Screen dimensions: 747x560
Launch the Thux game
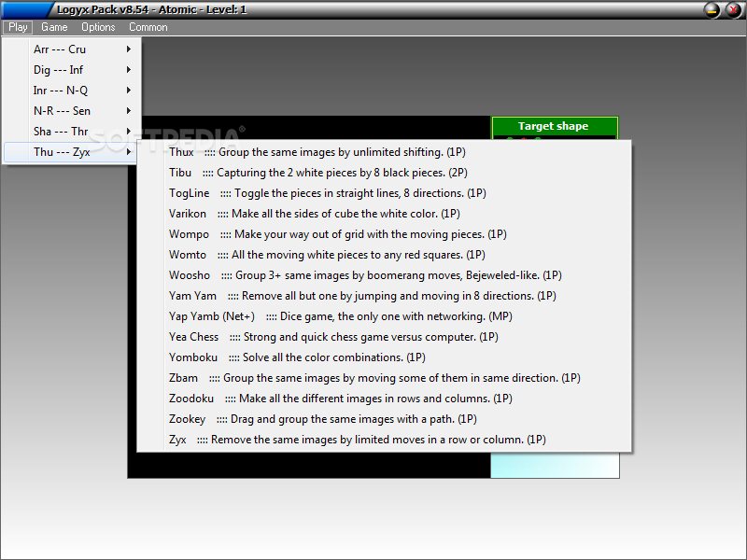[384, 152]
